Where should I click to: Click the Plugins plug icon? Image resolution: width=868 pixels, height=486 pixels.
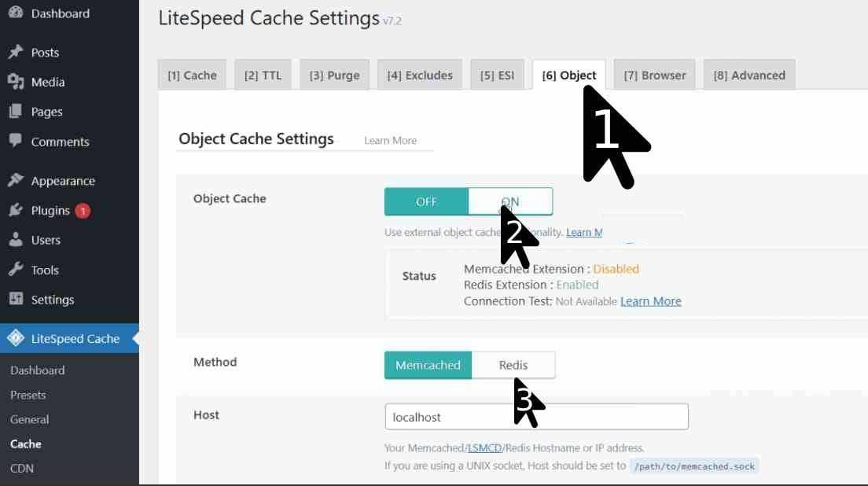click(15, 211)
